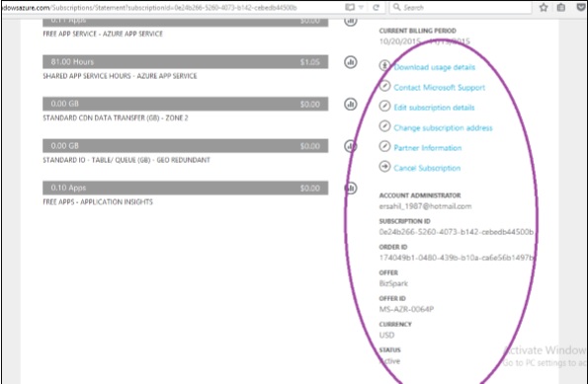Toggle reader view icon in address bar
This screenshot has height=384, width=588.
point(350,8)
